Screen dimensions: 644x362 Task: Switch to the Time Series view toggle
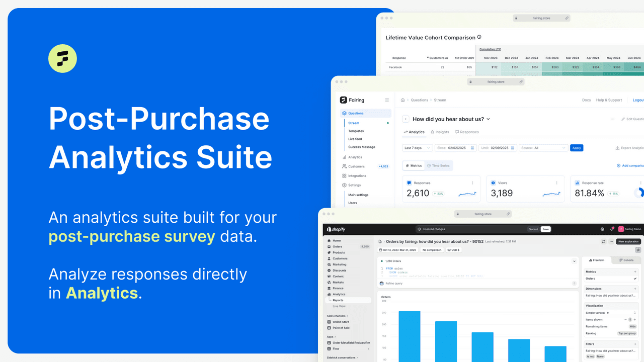pos(438,165)
